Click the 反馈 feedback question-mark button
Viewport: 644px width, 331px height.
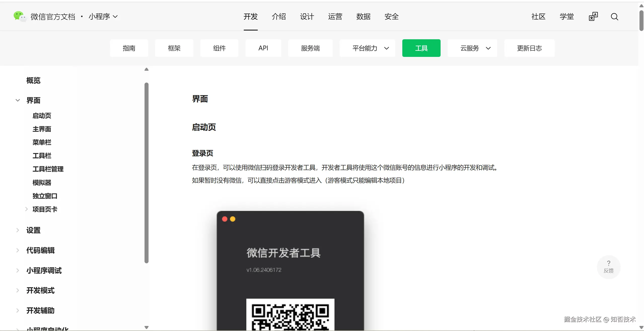pos(609,267)
